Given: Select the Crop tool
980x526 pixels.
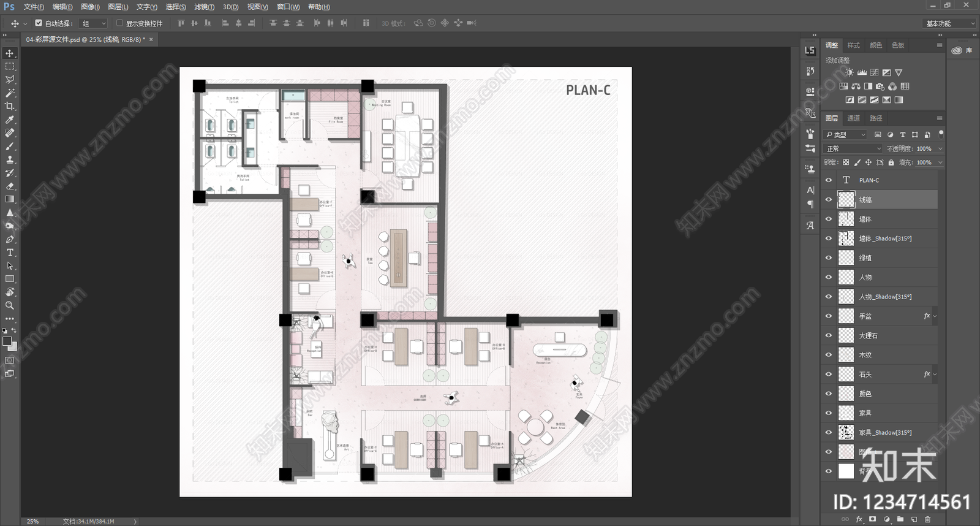Looking at the screenshot, I should point(10,106).
